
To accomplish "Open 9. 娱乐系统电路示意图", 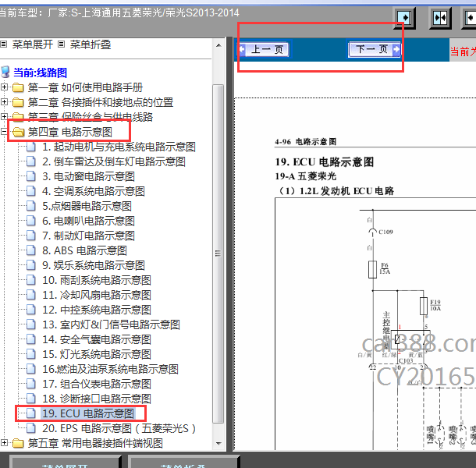I will [94, 265].
